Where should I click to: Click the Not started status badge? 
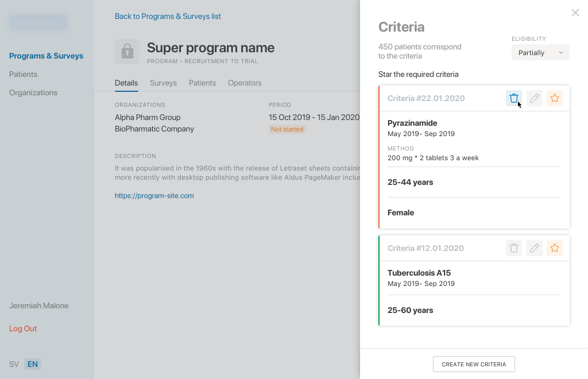click(x=287, y=129)
